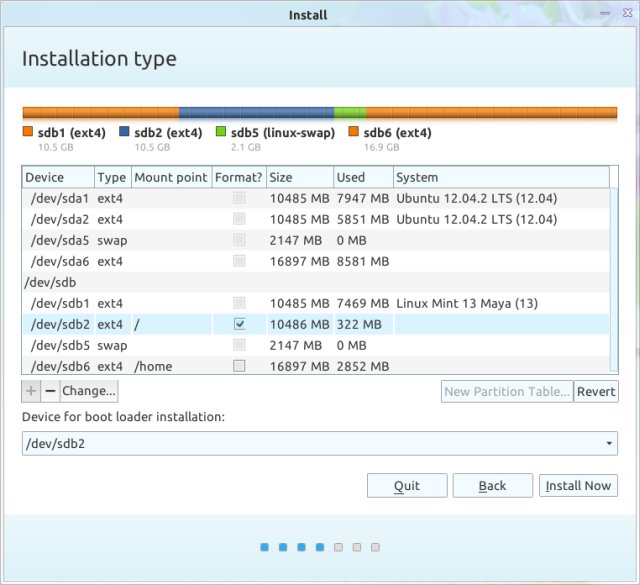Select /dev/sdb6 /home row
Screen dimensions: 640x585
point(316,366)
